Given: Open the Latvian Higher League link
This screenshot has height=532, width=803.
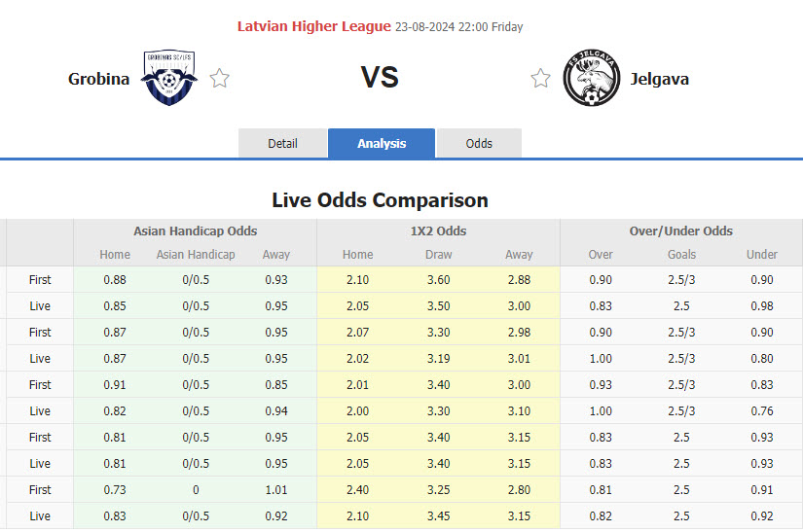Looking at the screenshot, I should point(314,26).
